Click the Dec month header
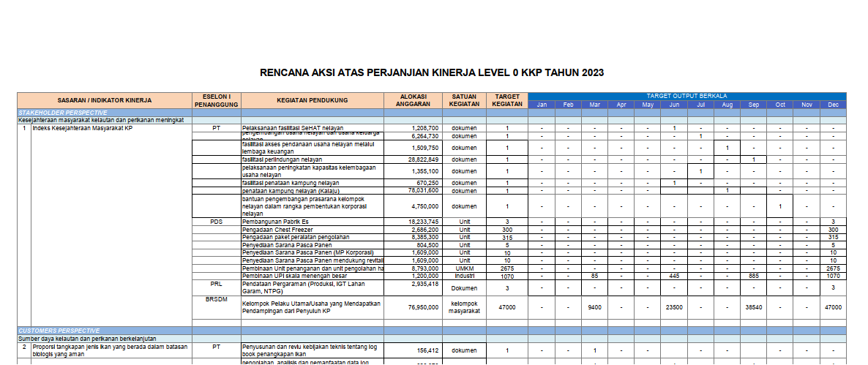This screenshot has height=365, width=868. pyautogui.click(x=833, y=105)
